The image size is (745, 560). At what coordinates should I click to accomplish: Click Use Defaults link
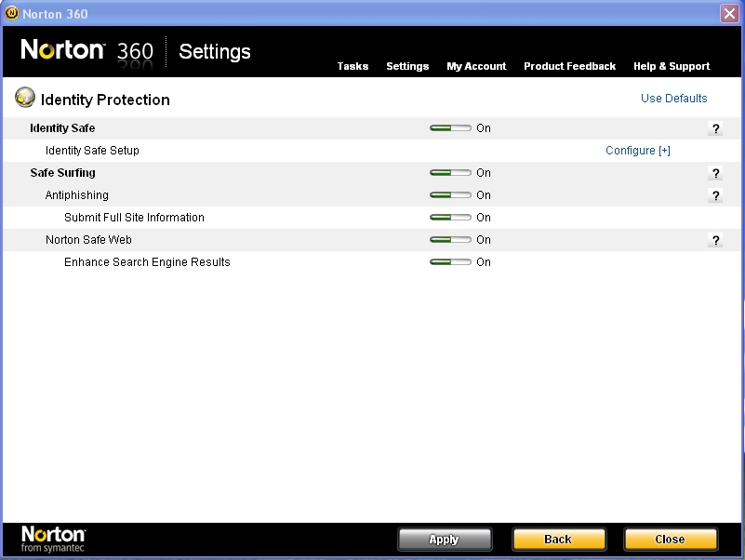[x=673, y=99]
